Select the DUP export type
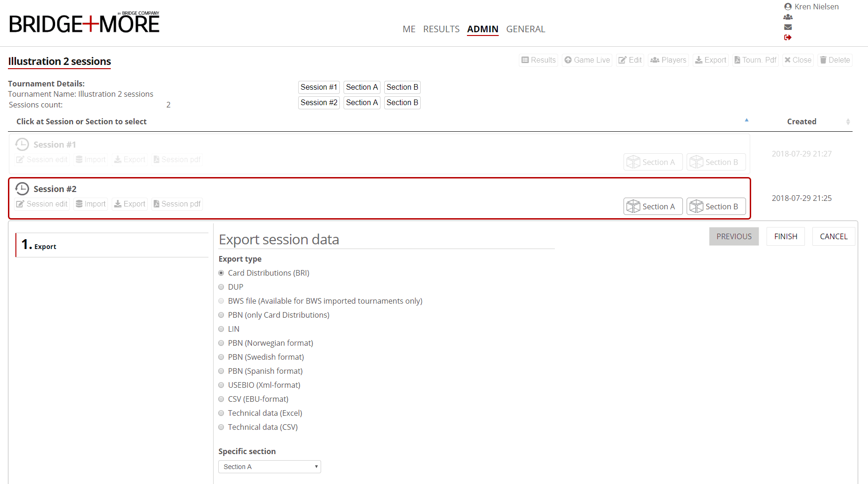 click(x=222, y=287)
